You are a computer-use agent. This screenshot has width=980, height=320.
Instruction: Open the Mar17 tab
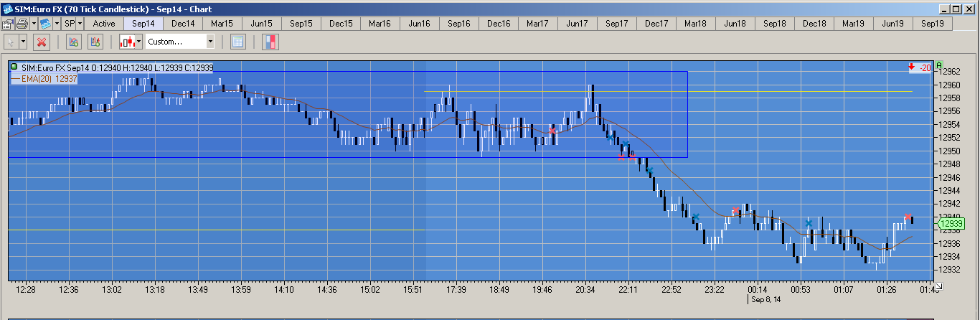tap(538, 24)
